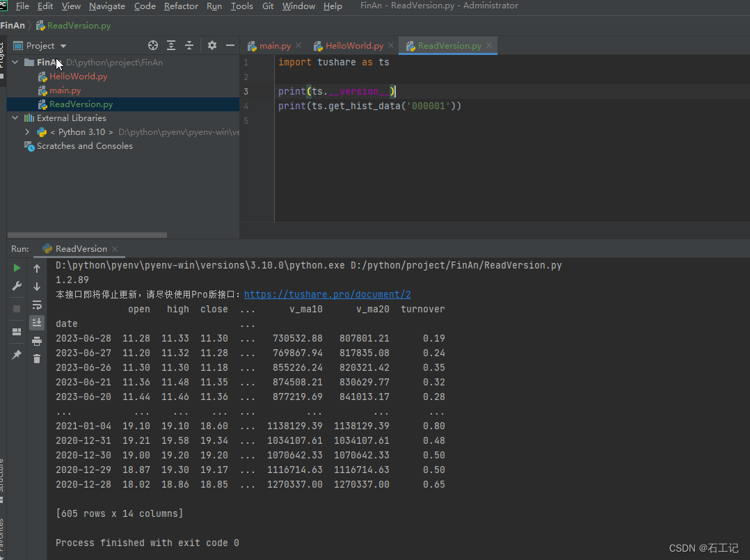750x560 pixels.
Task: Click the 2023-06-28 output row
Action: pyautogui.click(x=250, y=338)
